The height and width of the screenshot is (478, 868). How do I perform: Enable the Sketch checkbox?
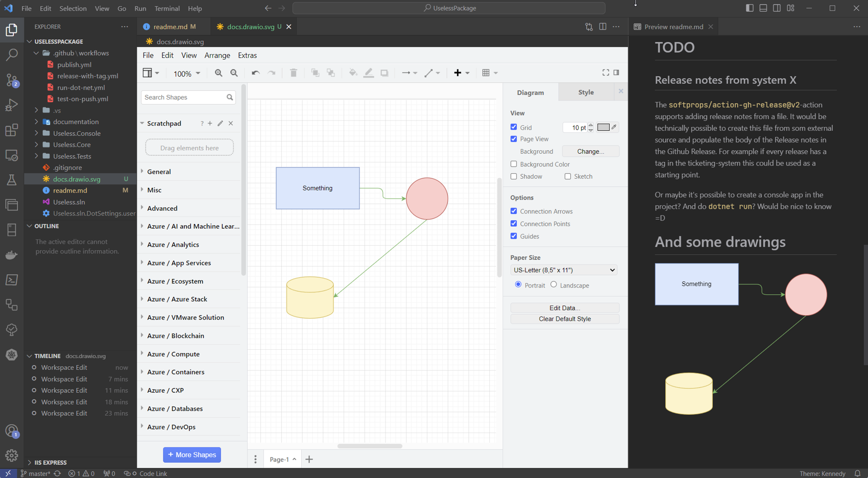(x=568, y=176)
